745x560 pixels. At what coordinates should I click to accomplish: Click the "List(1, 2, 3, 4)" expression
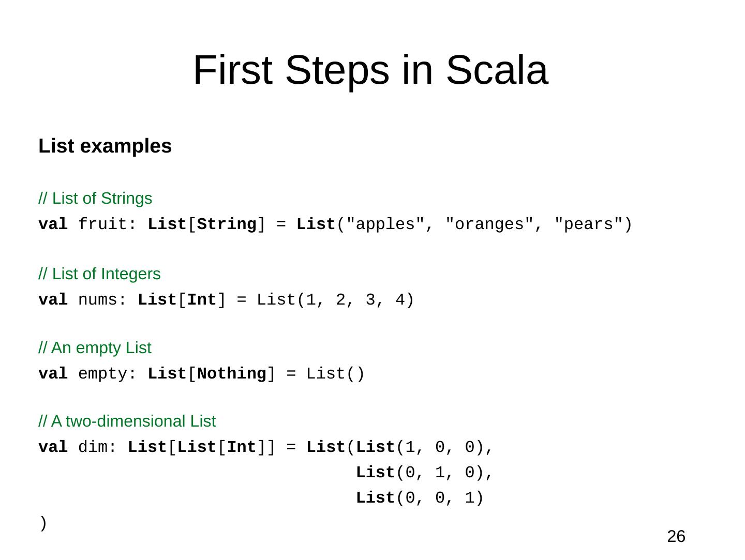coord(335,300)
